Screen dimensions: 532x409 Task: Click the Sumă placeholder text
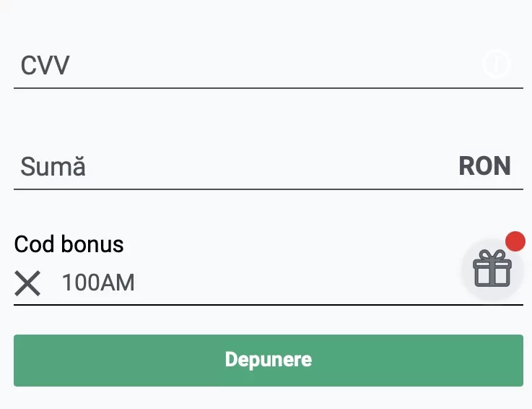tap(53, 166)
